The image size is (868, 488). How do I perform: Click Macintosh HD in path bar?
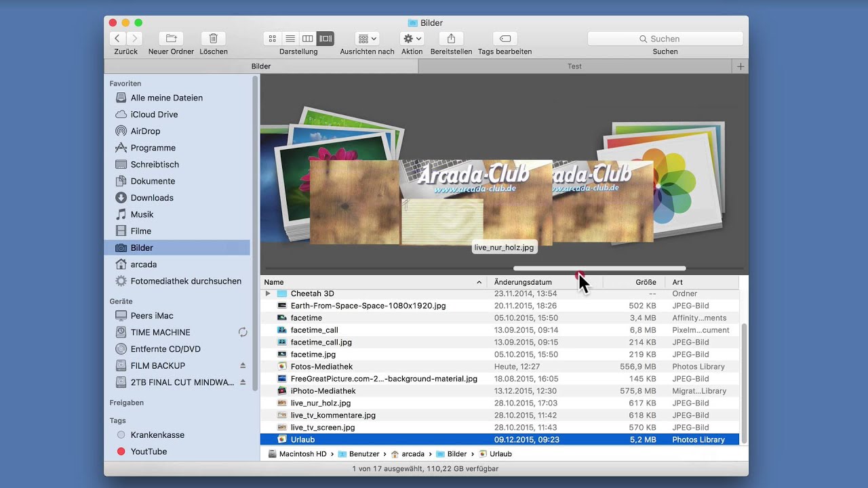point(298,454)
